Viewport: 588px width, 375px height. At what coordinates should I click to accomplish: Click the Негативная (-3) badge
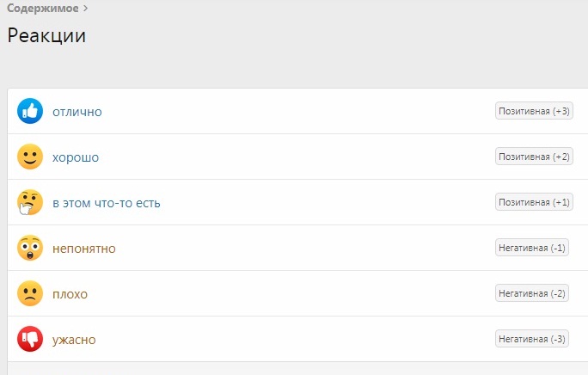[532, 339]
